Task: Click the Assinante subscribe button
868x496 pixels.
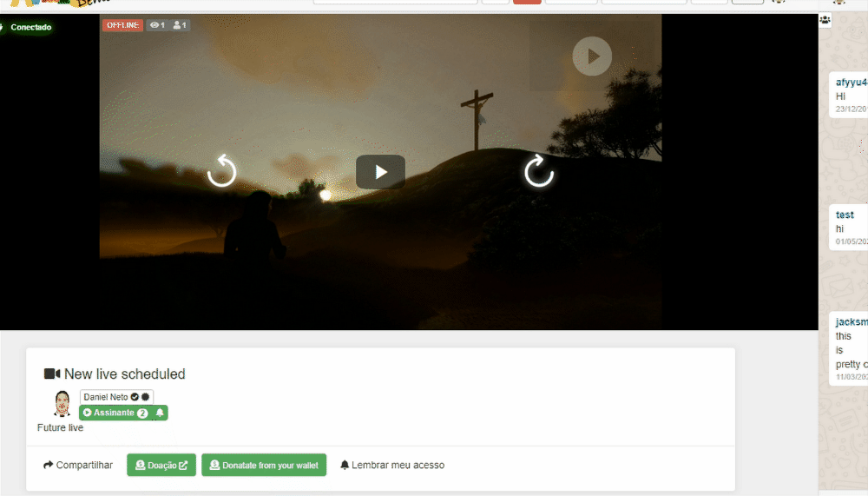Action: (x=115, y=413)
